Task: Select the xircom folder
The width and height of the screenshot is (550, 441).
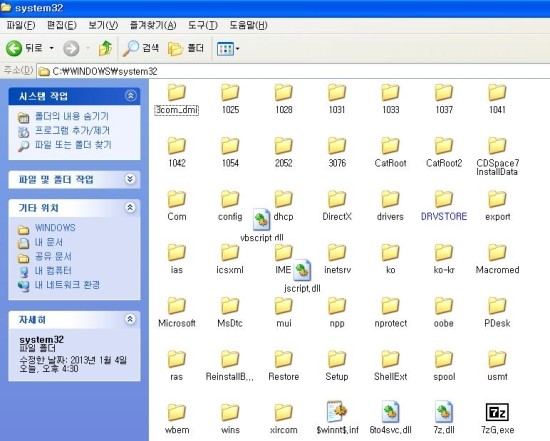Action: point(283,420)
